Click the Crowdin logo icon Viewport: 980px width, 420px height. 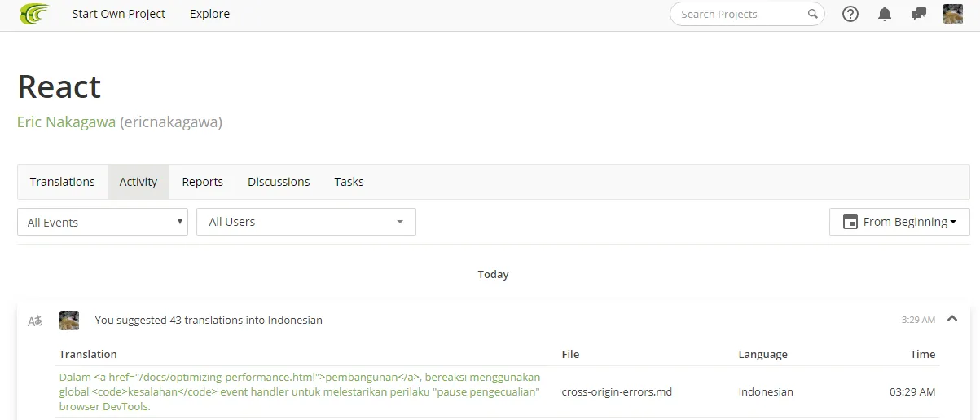coord(34,14)
